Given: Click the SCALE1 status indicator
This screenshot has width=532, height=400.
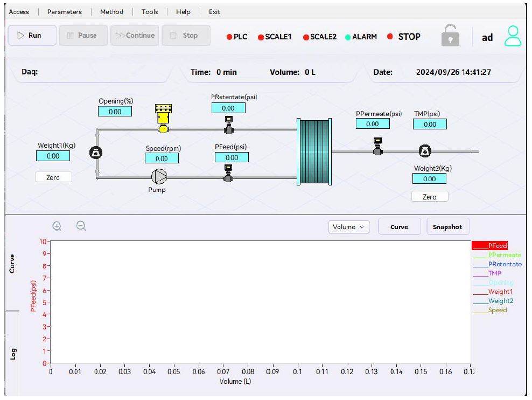Looking at the screenshot, I should tap(275, 37).
